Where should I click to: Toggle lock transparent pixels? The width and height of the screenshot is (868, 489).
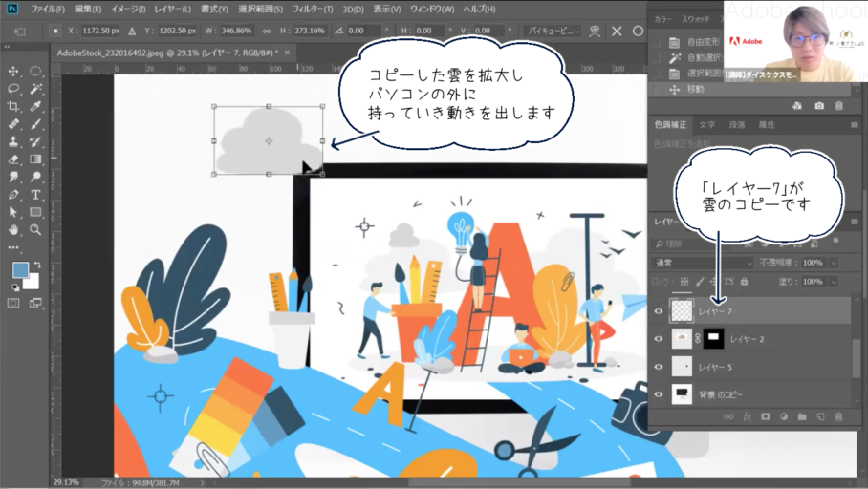(684, 282)
